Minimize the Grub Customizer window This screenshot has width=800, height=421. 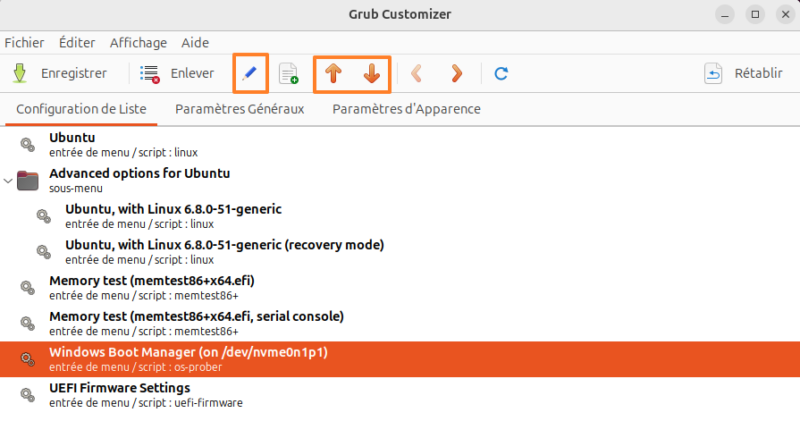[x=724, y=14]
